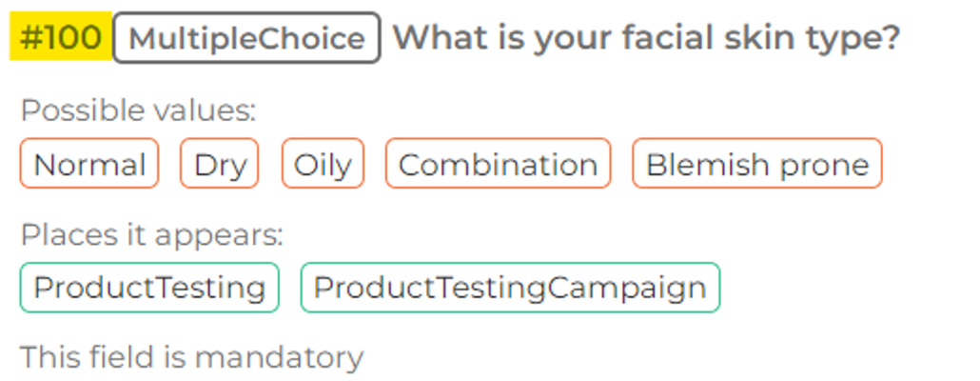The width and height of the screenshot is (980, 381).
Task: Open the ProductTestingCampaign place tag
Action: tap(510, 288)
